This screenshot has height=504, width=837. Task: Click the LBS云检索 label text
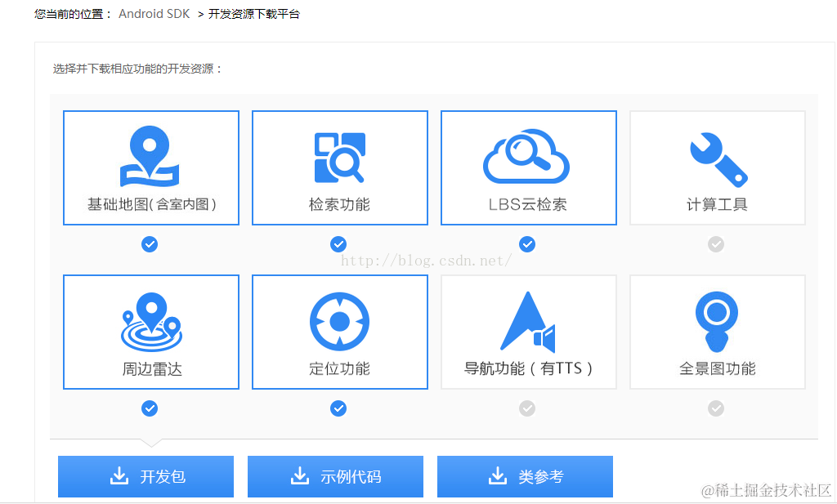(528, 204)
